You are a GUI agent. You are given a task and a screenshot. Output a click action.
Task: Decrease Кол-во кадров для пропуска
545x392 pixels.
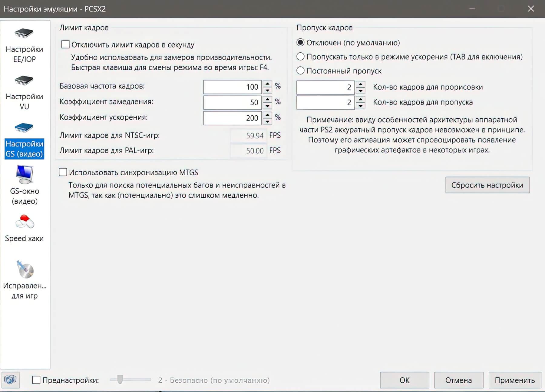360,106
